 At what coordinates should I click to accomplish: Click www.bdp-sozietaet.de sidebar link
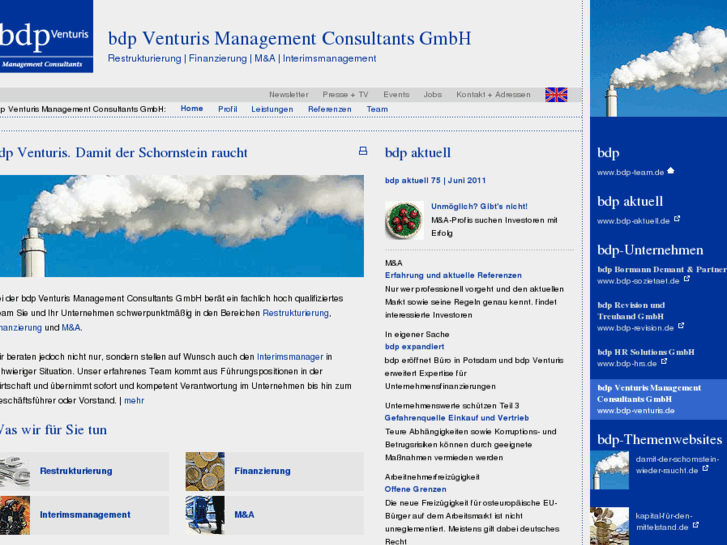point(638,281)
